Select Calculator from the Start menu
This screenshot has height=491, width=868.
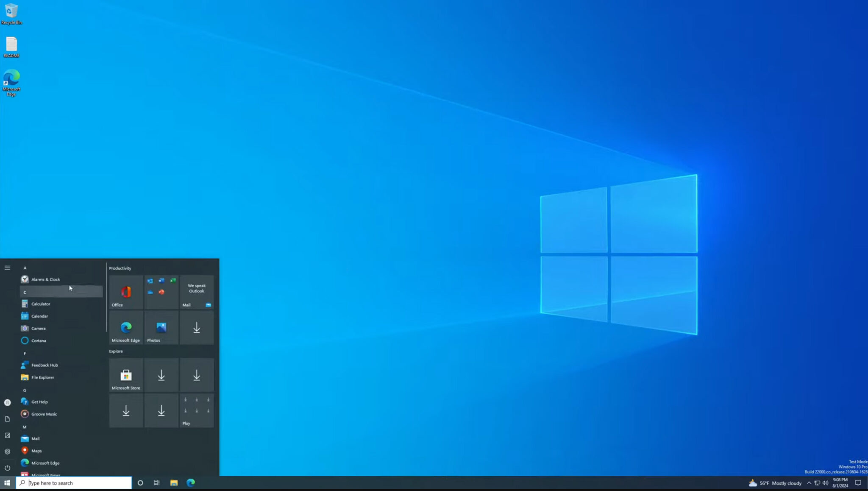pos(40,304)
